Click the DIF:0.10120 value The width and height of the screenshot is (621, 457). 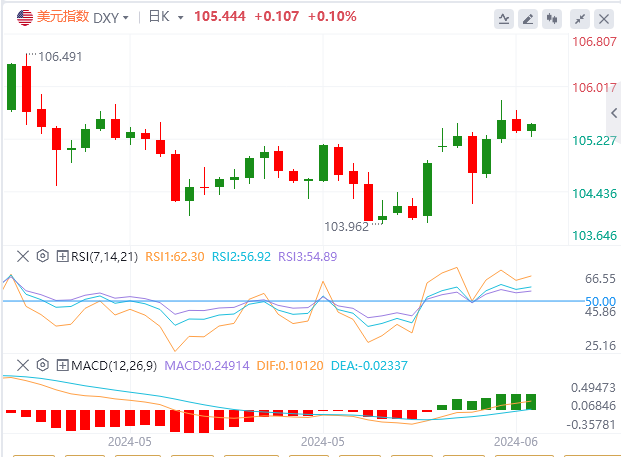tap(290, 366)
